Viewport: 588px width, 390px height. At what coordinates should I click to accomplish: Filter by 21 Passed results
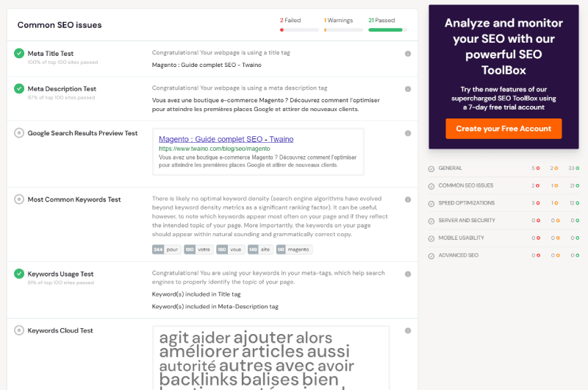coord(381,21)
